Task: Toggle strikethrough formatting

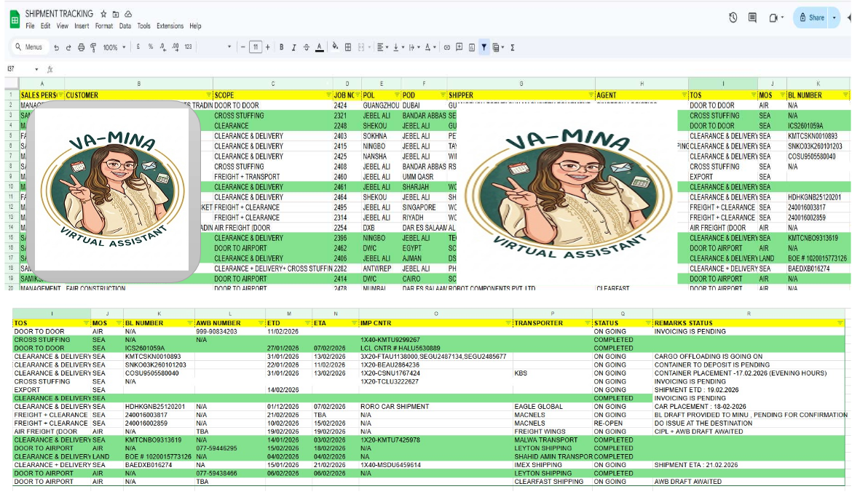Action: pos(306,47)
